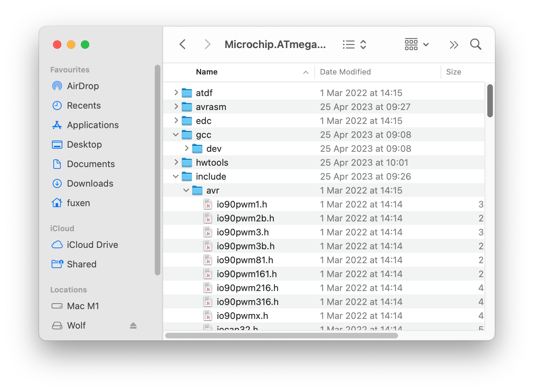
Task: Select file io90pwmx.h
Action: [x=324, y=316]
